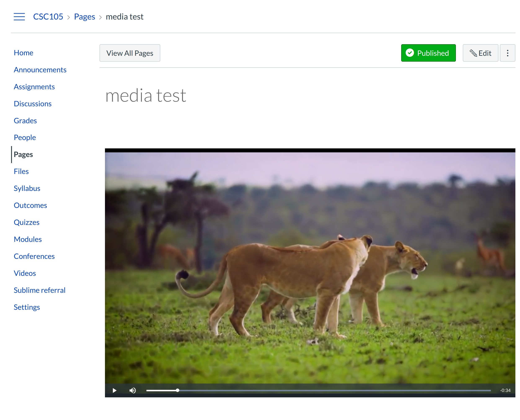The width and height of the screenshot is (520, 420).
Task: Open the three-dot page options menu
Action: (507, 53)
